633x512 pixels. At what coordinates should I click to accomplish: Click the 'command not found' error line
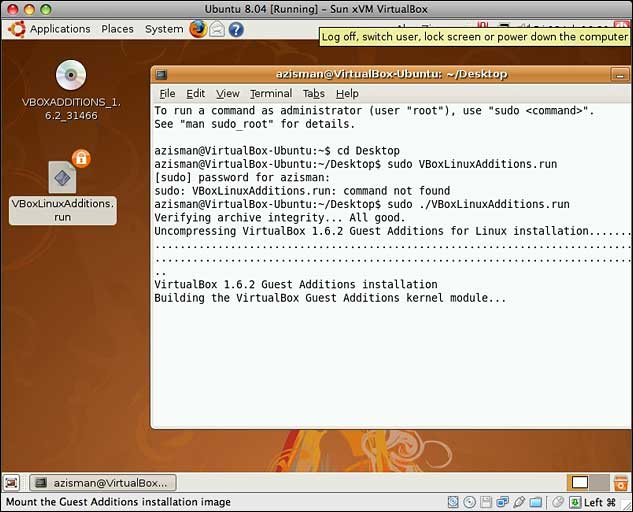[302, 191]
